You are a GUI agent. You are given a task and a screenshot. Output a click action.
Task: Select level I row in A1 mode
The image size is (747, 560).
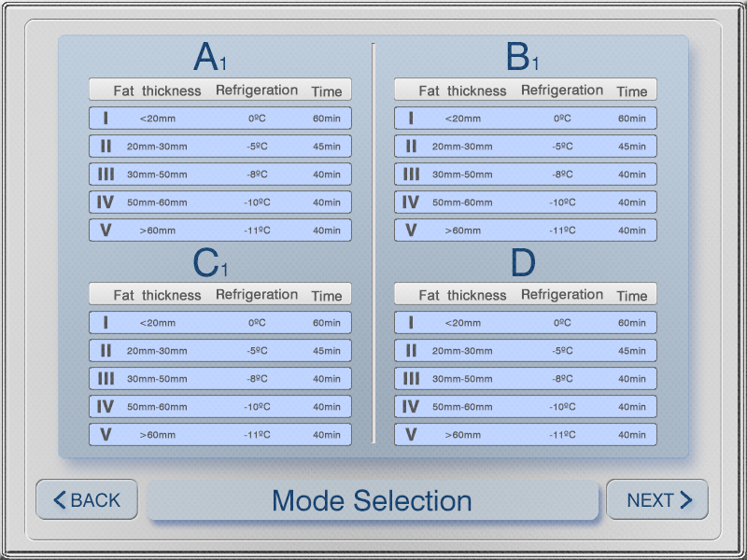[x=220, y=119]
